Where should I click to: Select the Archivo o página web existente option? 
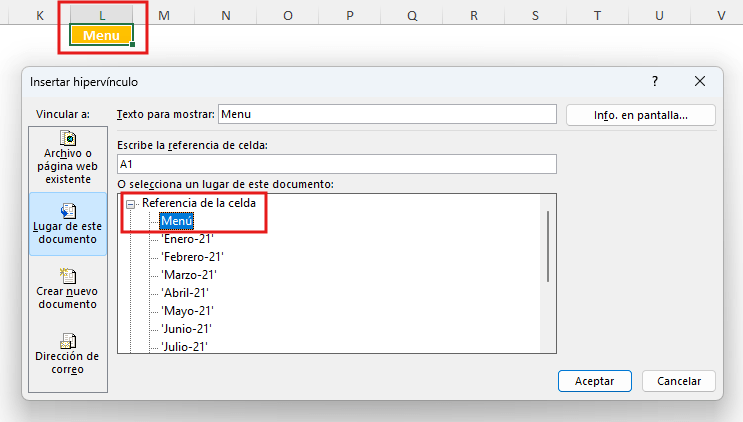[x=68, y=158]
